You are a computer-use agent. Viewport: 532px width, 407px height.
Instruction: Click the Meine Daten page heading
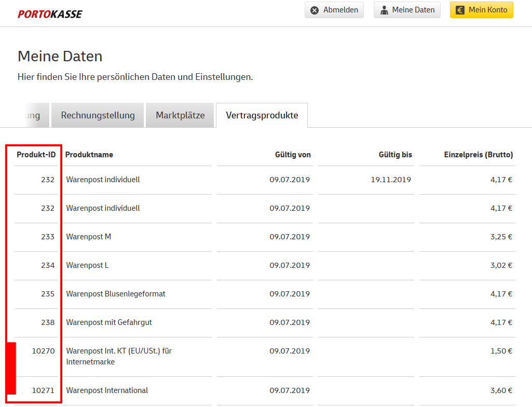pos(60,56)
